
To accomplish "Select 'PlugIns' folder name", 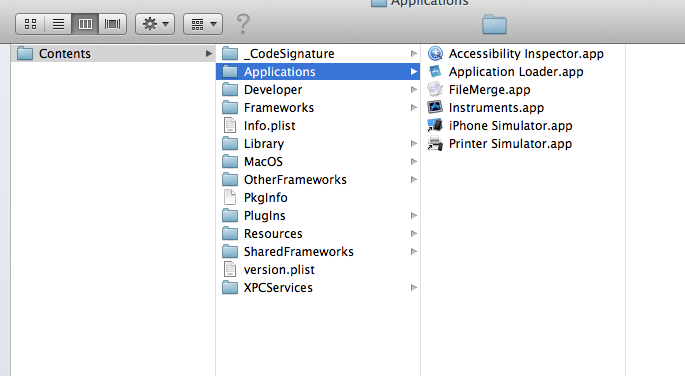I will pyautogui.click(x=264, y=215).
